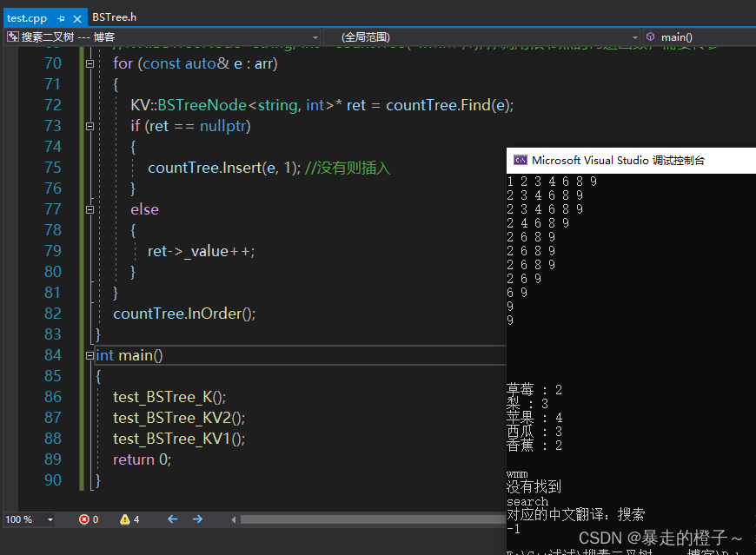Click the word search in console output

click(x=527, y=501)
